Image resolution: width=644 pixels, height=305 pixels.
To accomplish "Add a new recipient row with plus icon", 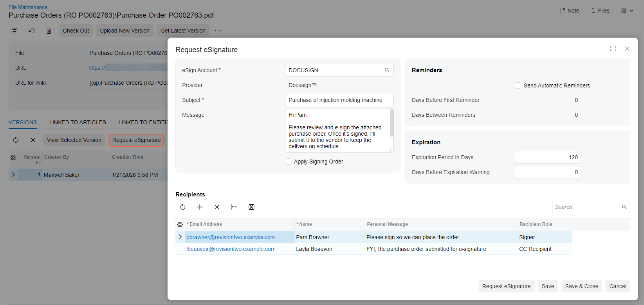I will (x=200, y=207).
